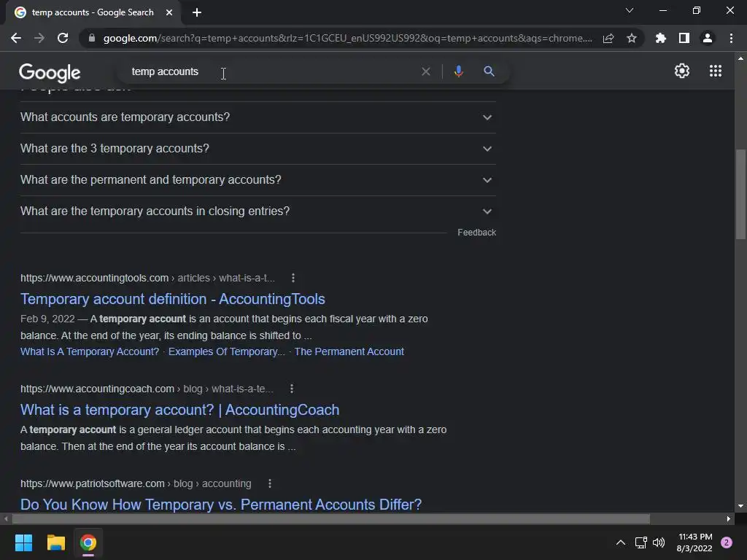Screen dimensions: 747x560
Task: Click the patriotsoftware.com URL breadcrumb
Action: (136, 483)
